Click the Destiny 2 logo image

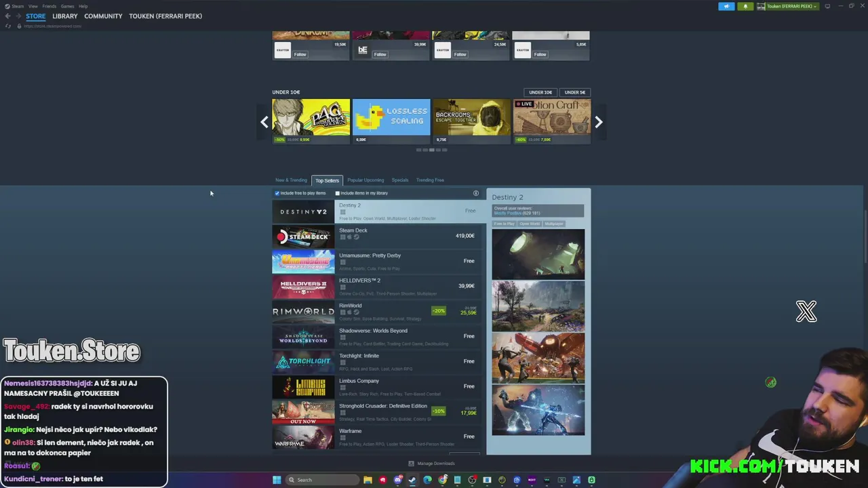click(303, 211)
